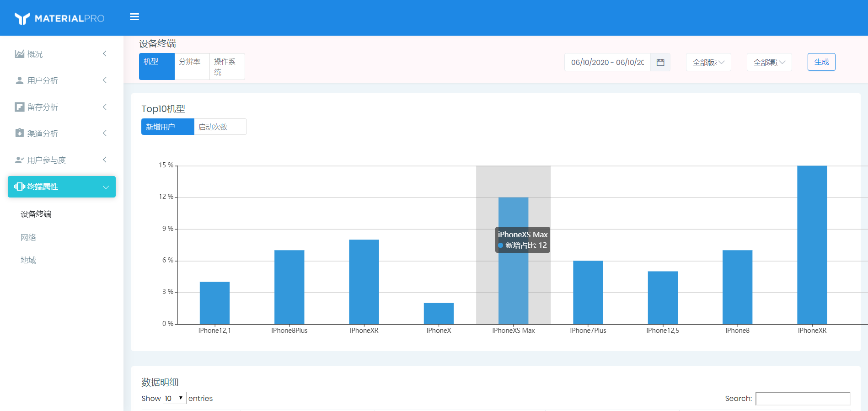Click the 留存分析 sidebar icon
The height and width of the screenshot is (411, 868).
click(x=19, y=107)
